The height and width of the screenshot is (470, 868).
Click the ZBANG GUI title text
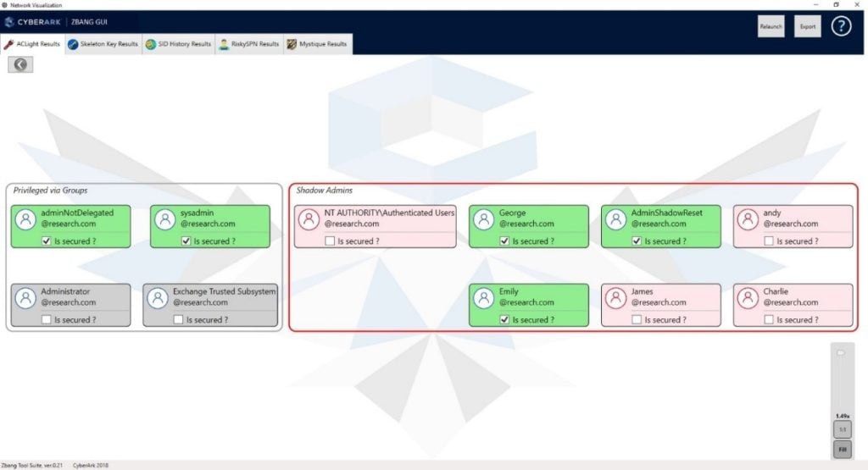pos(89,22)
